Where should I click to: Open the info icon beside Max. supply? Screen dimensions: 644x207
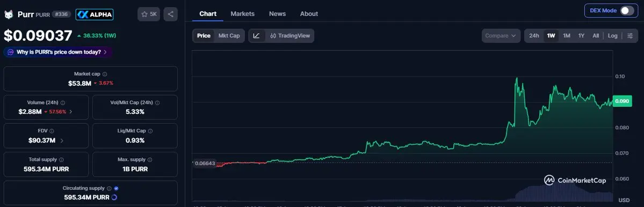(149, 160)
